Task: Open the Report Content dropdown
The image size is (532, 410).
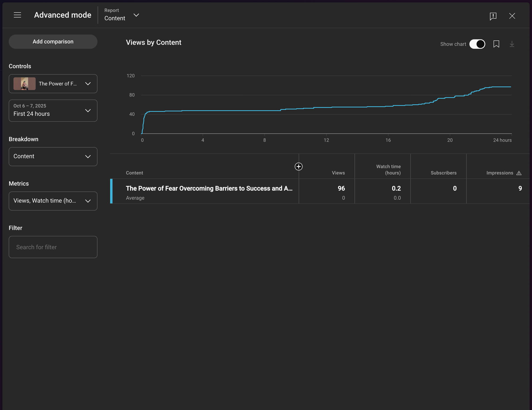Action: (x=122, y=15)
